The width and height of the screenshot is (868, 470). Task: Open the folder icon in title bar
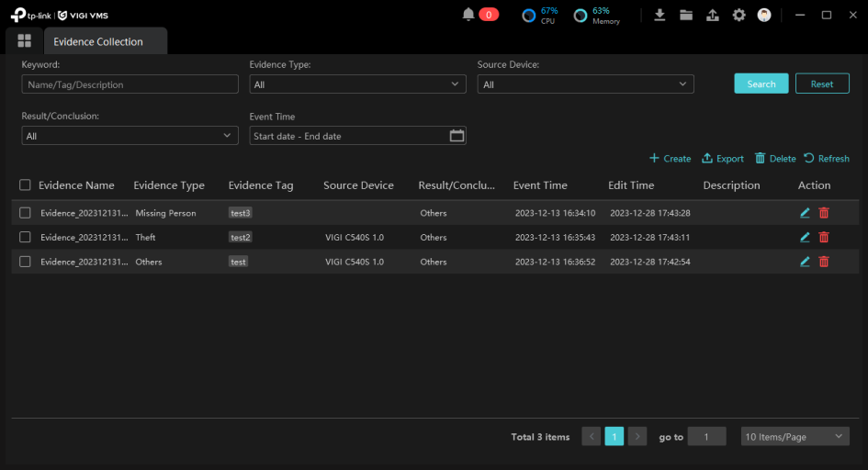[x=686, y=15]
